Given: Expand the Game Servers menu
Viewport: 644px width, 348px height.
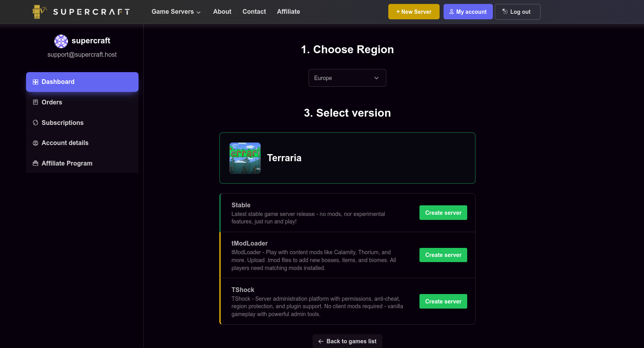Looking at the screenshot, I should (176, 12).
